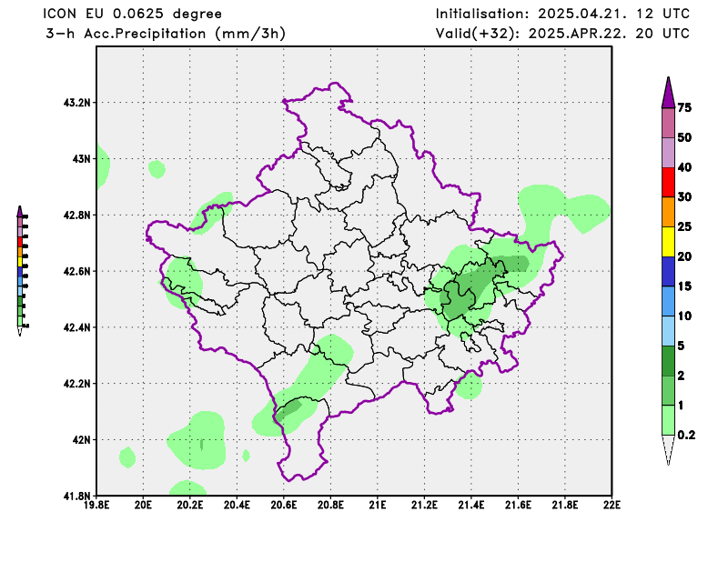Image resolution: width=728 pixels, height=562 pixels.
Task: Click the colorbar label "25"
Action: [684, 226]
